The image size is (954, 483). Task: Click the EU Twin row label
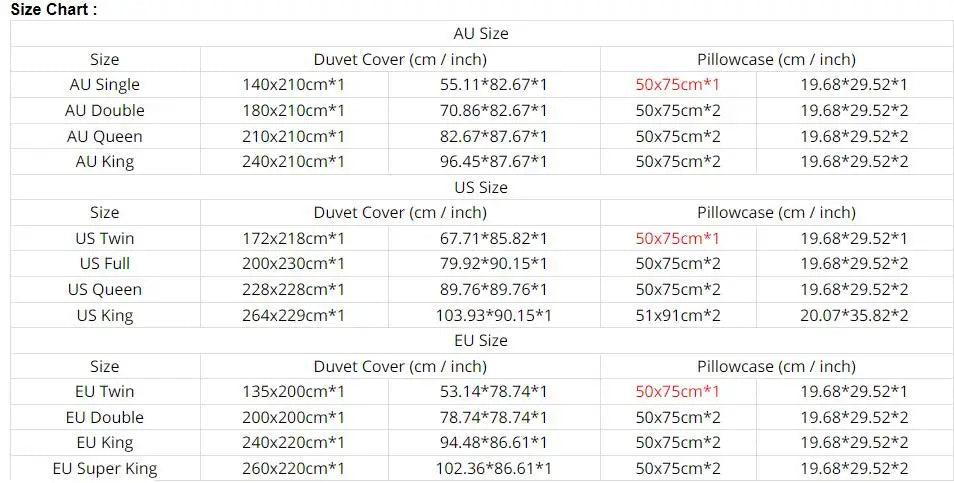[x=105, y=392]
